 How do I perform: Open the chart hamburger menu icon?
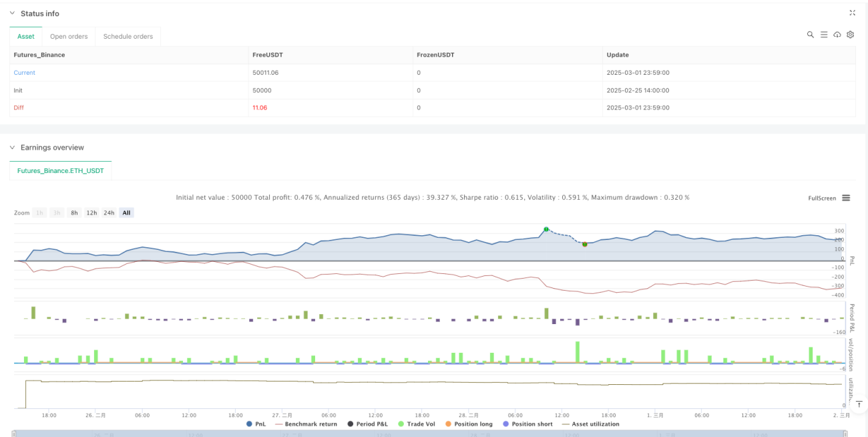846,198
